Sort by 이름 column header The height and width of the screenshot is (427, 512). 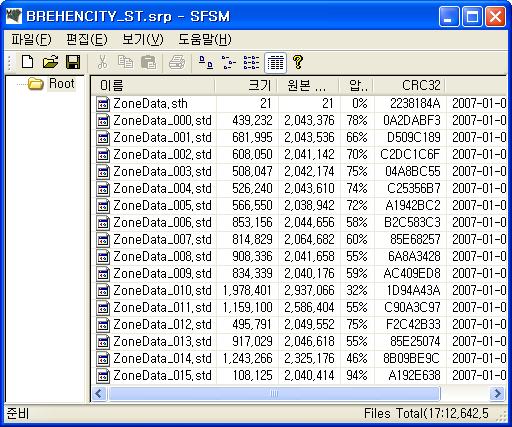click(153, 86)
